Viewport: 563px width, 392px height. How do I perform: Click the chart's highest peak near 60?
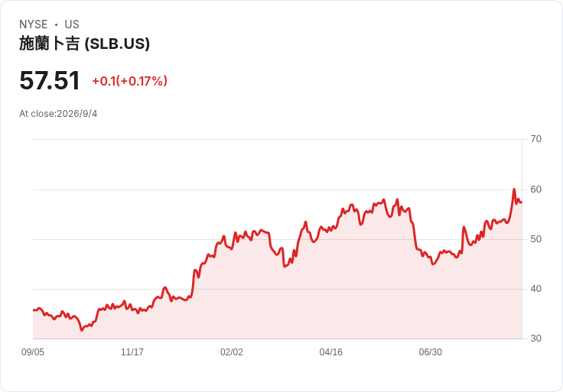tap(514, 190)
